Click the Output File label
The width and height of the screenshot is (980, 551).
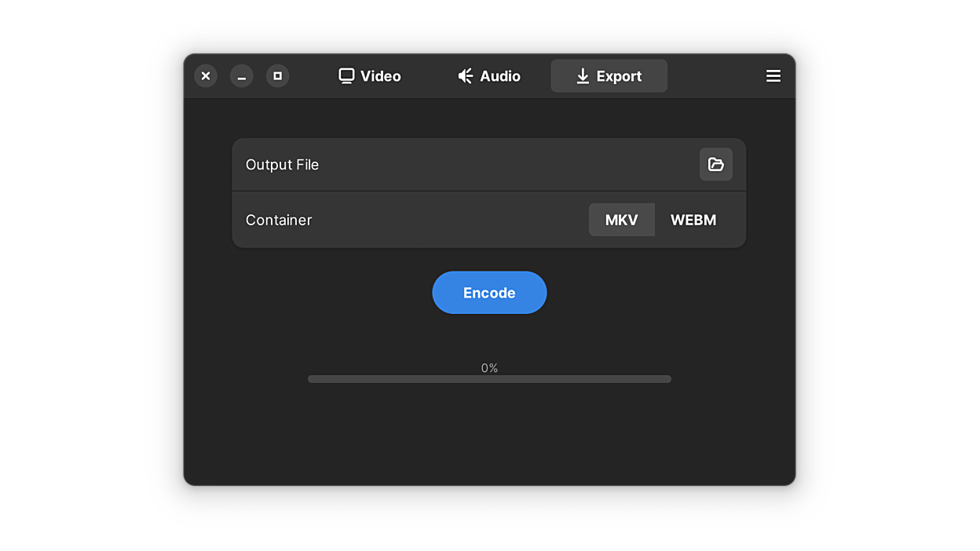[282, 165]
